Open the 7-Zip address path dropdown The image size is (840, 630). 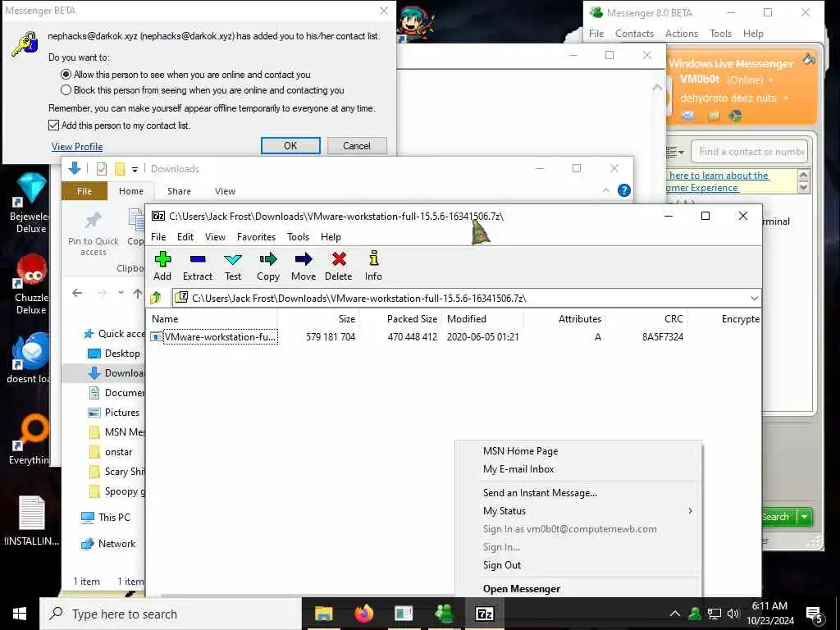pyautogui.click(x=755, y=298)
